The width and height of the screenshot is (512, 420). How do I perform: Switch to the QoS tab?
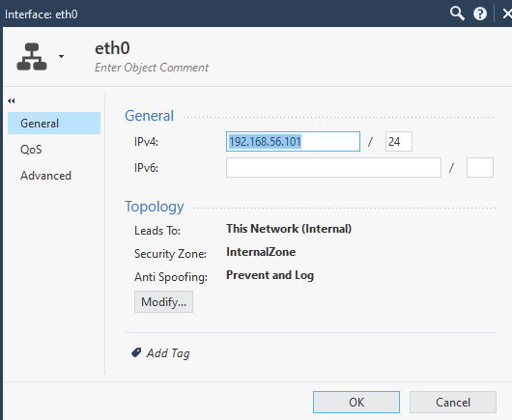pos(31,150)
